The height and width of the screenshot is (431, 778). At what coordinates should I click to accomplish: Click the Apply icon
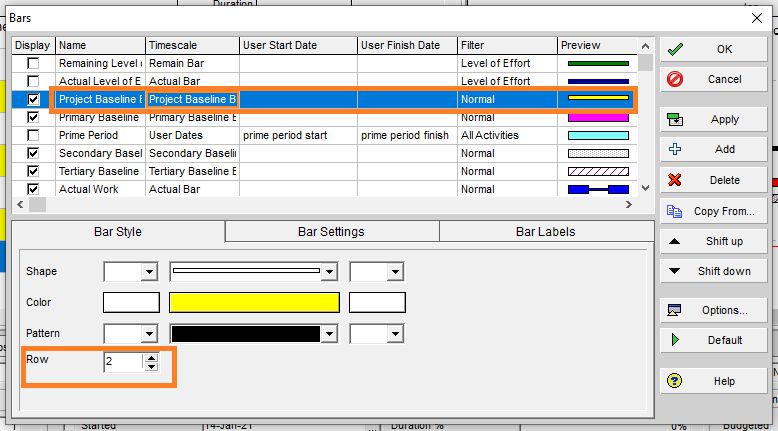click(x=675, y=119)
